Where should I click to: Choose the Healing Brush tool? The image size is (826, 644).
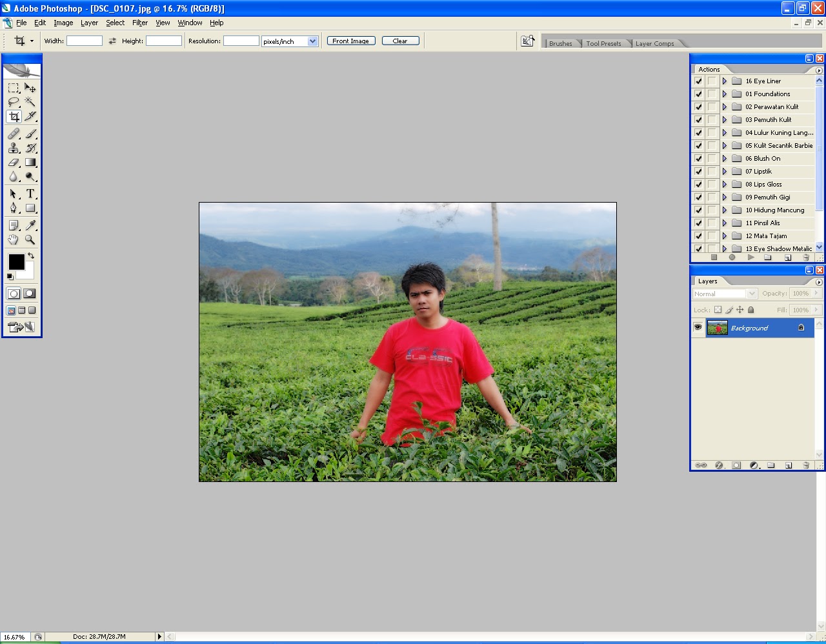pyautogui.click(x=13, y=134)
